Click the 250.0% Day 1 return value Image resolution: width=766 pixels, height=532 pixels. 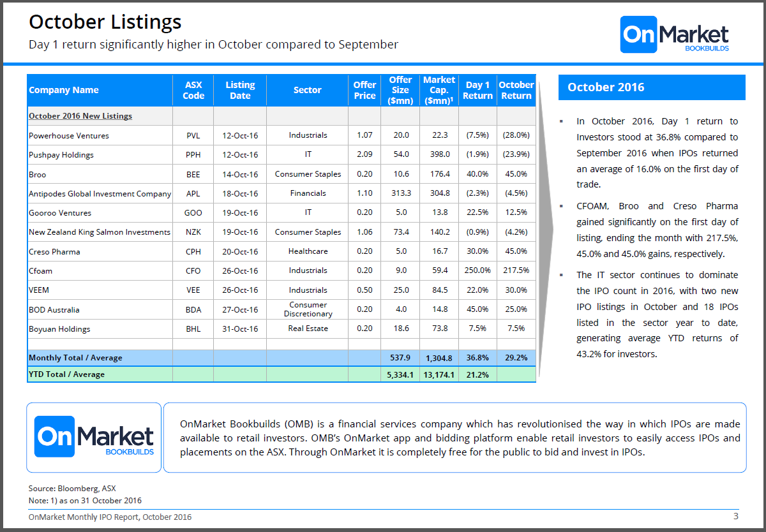[x=478, y=270]
